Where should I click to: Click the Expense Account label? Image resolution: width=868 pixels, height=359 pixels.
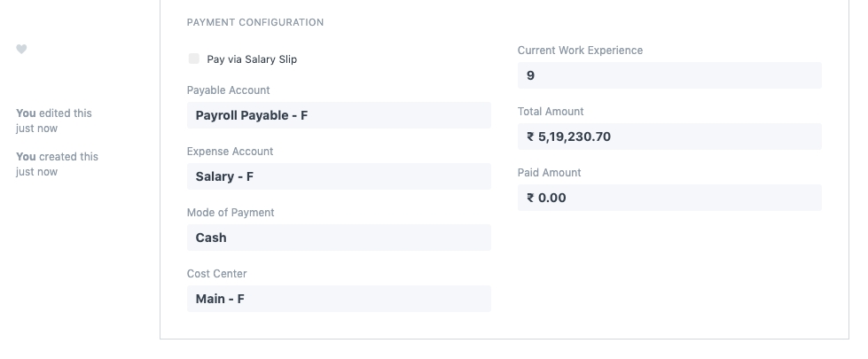coord(230,152)
